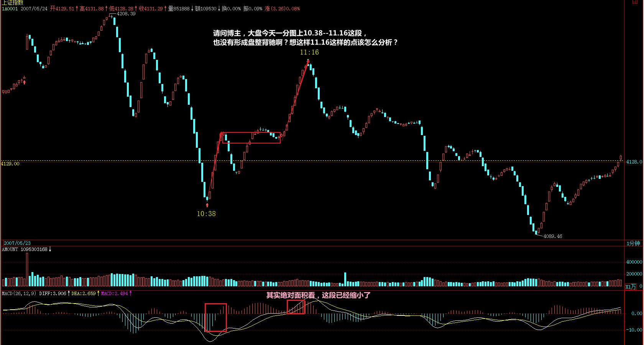Open the 1分钟 period selector
This screenshot has width=644, height=345.
coord(633,243)
